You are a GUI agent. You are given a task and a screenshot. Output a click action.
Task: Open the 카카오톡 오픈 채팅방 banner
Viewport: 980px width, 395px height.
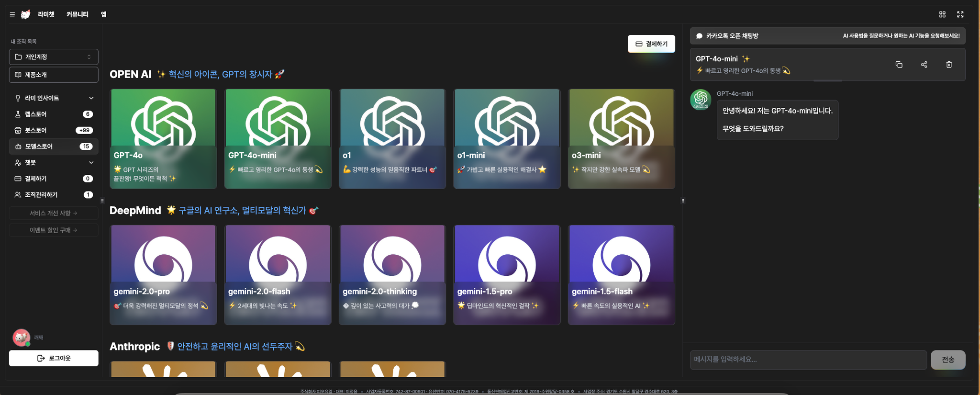click(x=827, y=36)
